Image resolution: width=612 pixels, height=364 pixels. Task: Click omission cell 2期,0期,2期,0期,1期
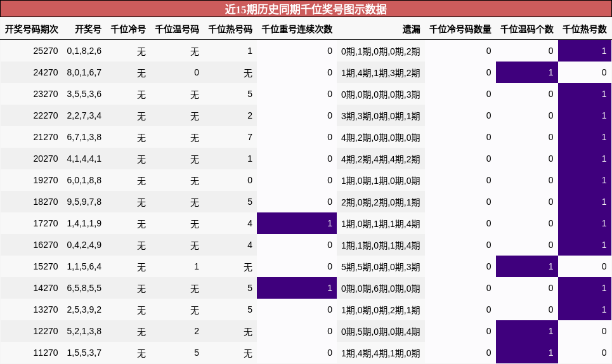[381, 202]
